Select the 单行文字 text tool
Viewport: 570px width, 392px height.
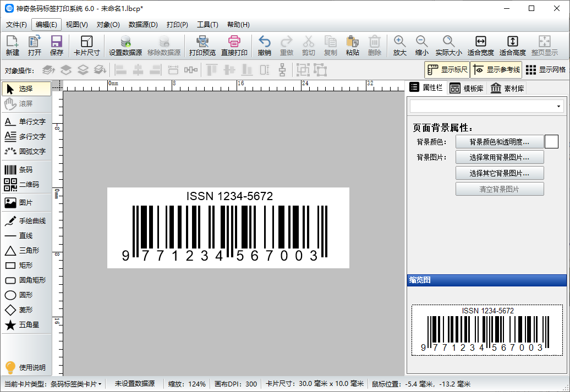pyautogui.click(x=26, y=122)
